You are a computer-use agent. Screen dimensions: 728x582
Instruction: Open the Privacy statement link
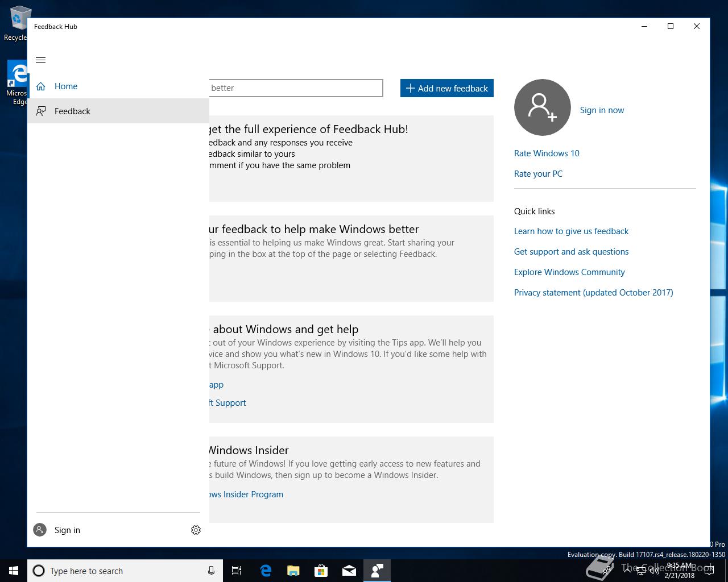click(593, 293)
